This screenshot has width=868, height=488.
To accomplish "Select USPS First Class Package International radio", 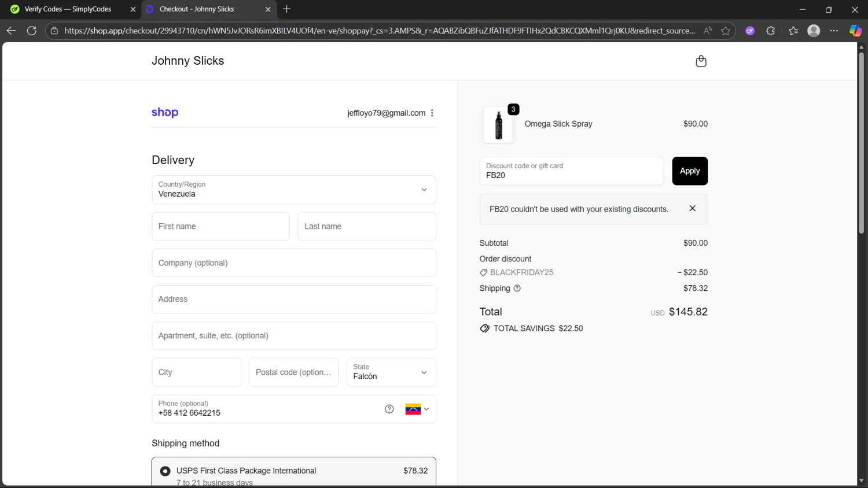I will click(x=165, y=471).
